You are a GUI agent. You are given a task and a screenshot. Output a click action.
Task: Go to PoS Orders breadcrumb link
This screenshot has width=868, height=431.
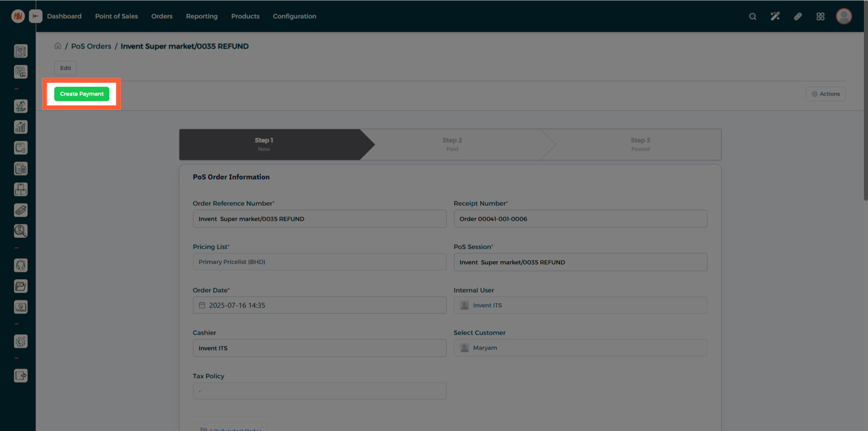91,46
